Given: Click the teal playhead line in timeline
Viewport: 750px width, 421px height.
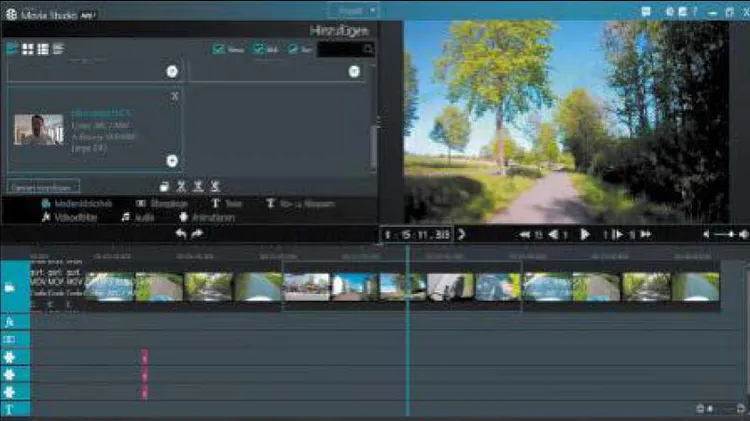Looking at the screenshot, I should (x=408, y=330).
